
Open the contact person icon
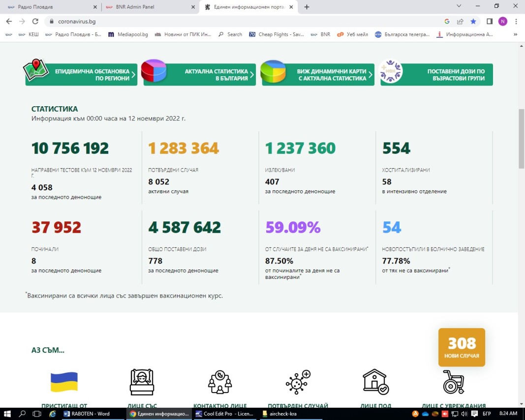pyautogui.click(x=220, y=382)
